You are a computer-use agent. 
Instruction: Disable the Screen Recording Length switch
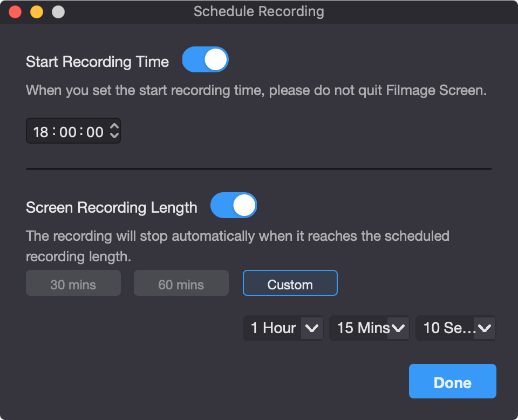pyautogui.click(x=234, y=205)
